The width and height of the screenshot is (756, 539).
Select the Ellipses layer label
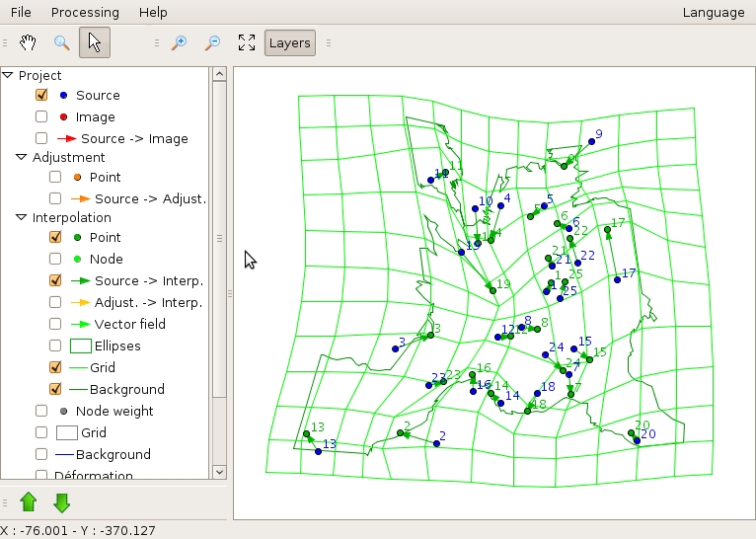click(x=117, y=346)
